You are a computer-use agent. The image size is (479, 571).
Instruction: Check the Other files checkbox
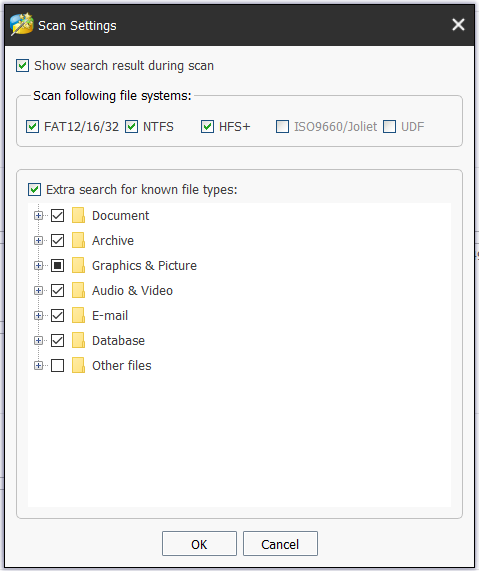[58, 365]
